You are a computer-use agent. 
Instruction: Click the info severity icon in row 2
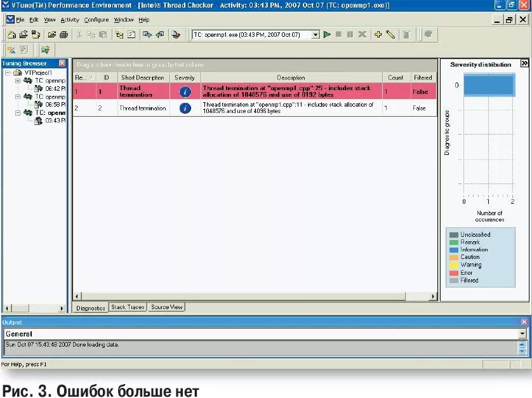point(185,109)
